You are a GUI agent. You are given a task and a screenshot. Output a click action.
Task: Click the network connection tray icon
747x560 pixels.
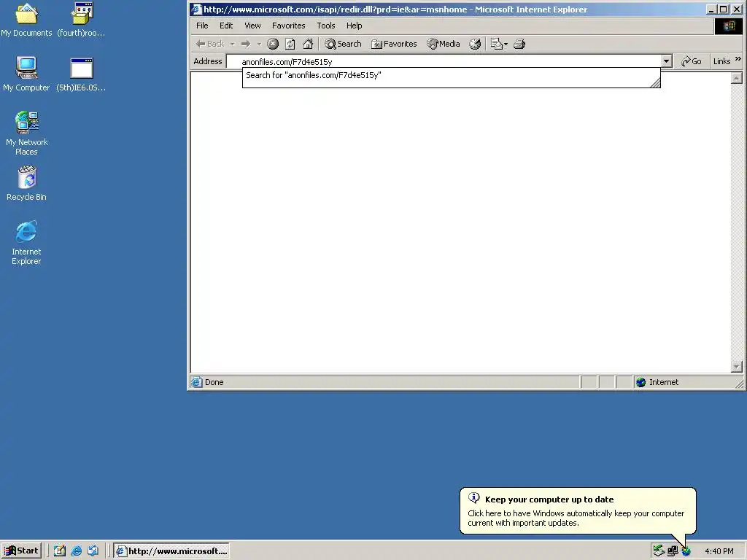click(x=673, y=551)
